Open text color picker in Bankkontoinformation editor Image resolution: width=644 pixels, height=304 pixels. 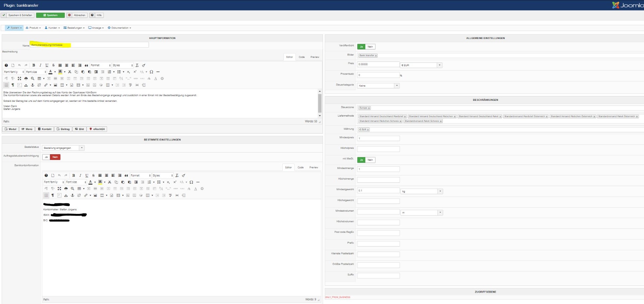91,182
